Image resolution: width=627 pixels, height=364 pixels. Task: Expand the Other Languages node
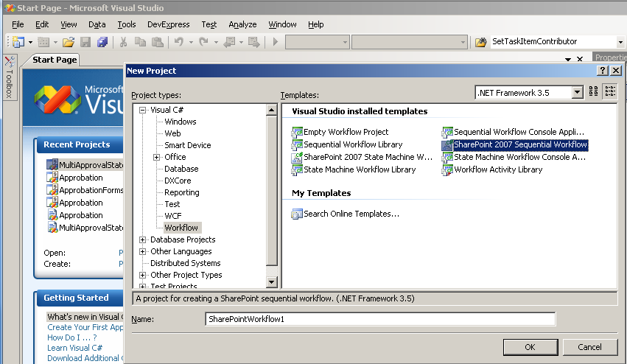142,251
